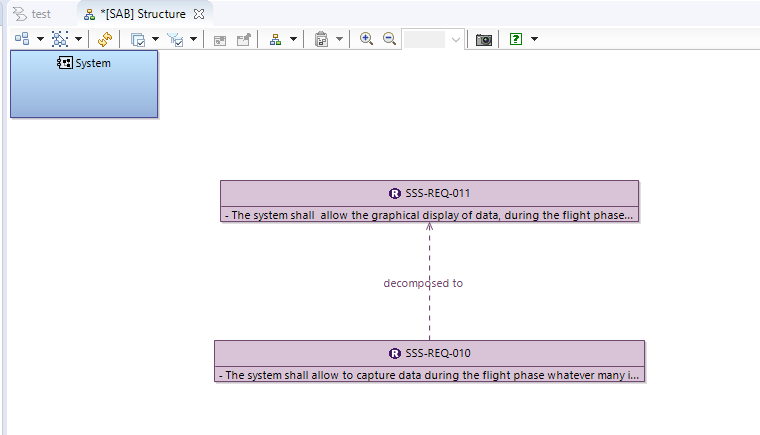Open the Layers dropdown arrow
The image size is (760, 435).
156,39
